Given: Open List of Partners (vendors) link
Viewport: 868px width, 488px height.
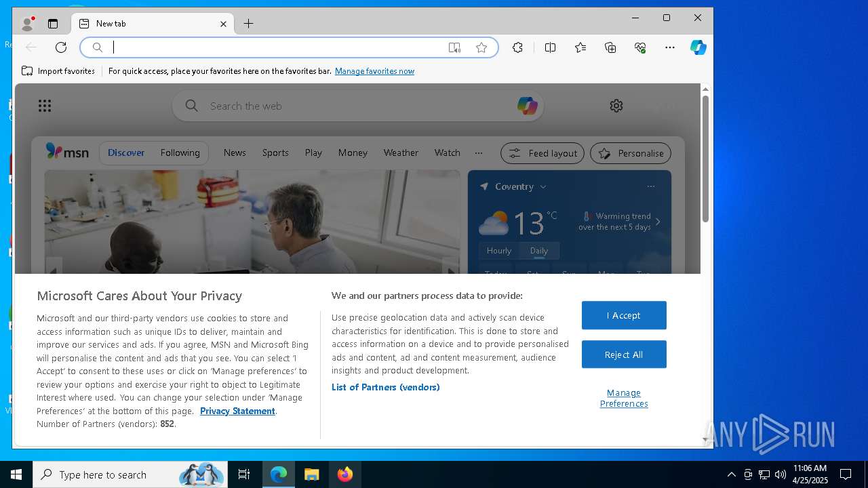Looking at the screenshot, I should click(386, 387).
